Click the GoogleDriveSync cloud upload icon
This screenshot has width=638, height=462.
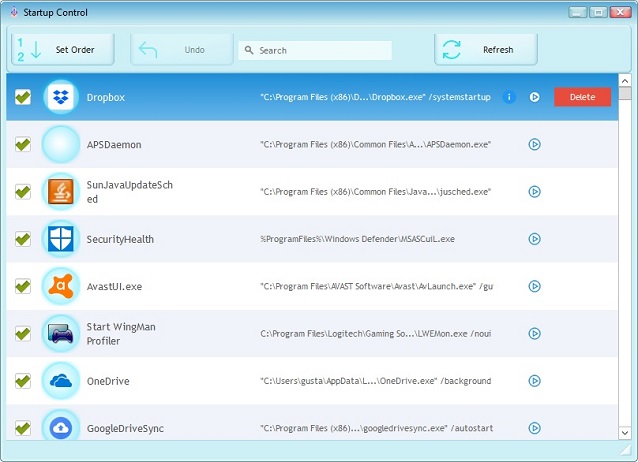pos(61,427)
